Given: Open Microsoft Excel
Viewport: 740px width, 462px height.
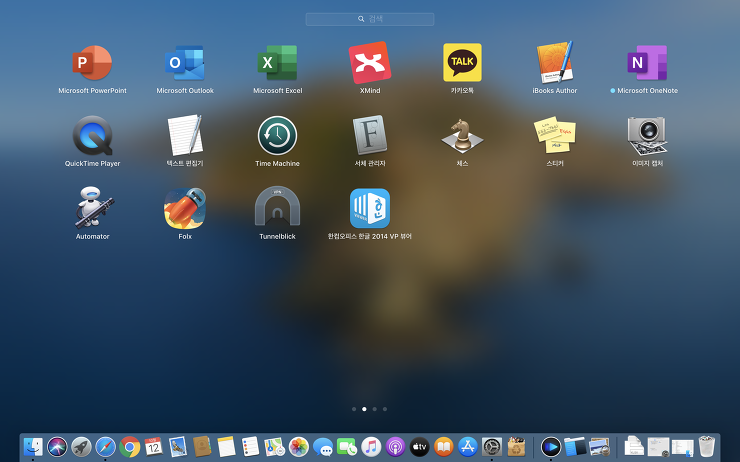Looking at the screenshot, I should (277, 63).
